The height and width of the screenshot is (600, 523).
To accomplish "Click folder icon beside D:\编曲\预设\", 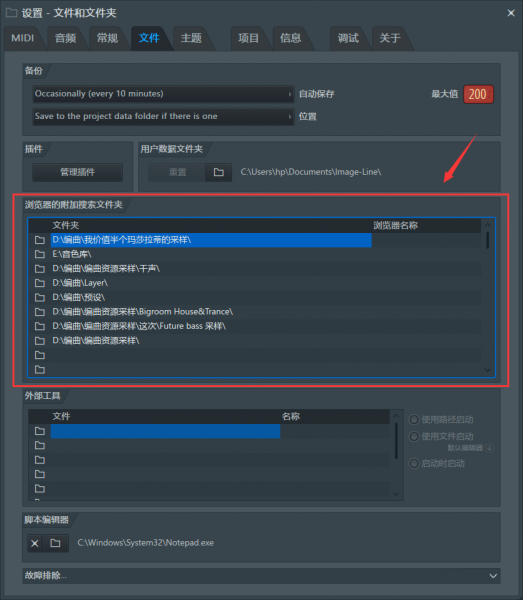I will tap(40, 297).
